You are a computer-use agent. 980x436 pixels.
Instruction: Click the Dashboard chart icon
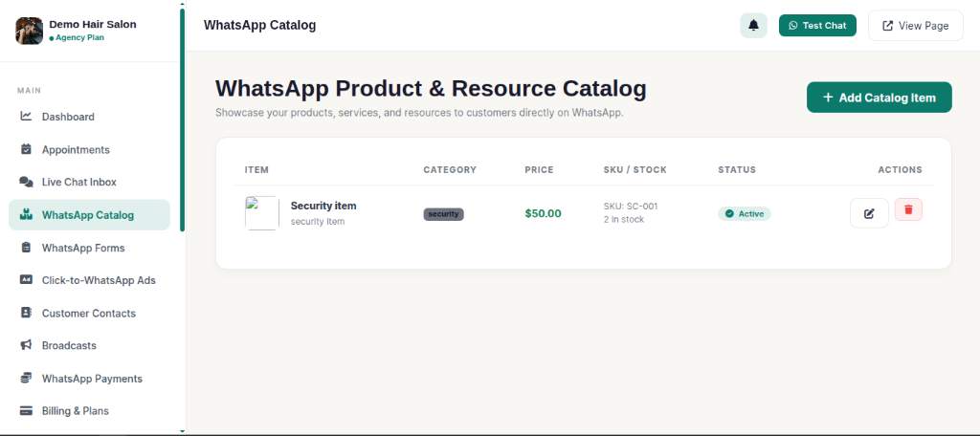[x=26, y=117]
